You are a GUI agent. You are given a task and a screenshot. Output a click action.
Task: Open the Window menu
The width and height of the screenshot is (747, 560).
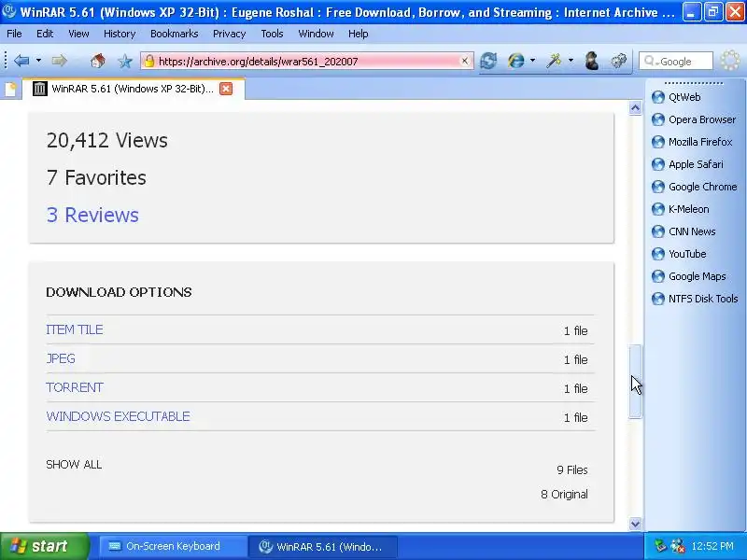316,34
